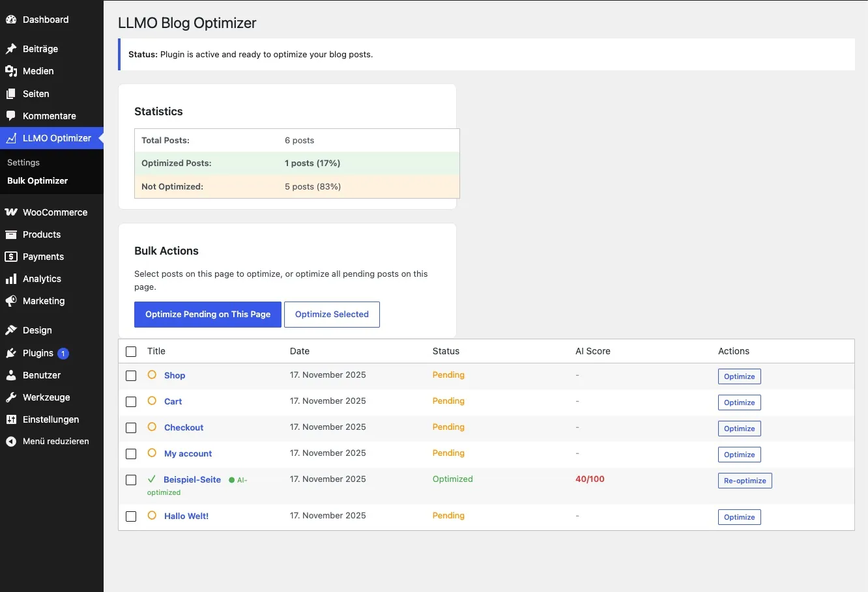Check the Beispiel-Seite row checkbox
The height and width of the screenshot is (592, 868).
coord(131,480)
